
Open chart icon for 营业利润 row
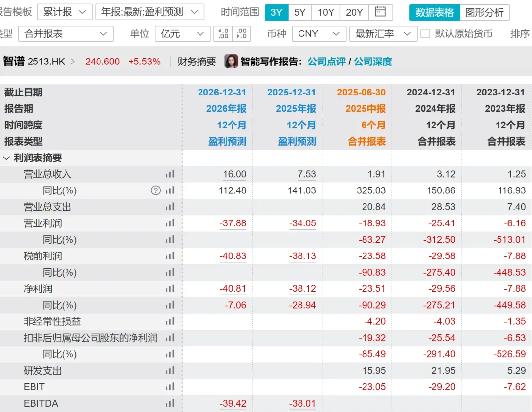point(170,223)
